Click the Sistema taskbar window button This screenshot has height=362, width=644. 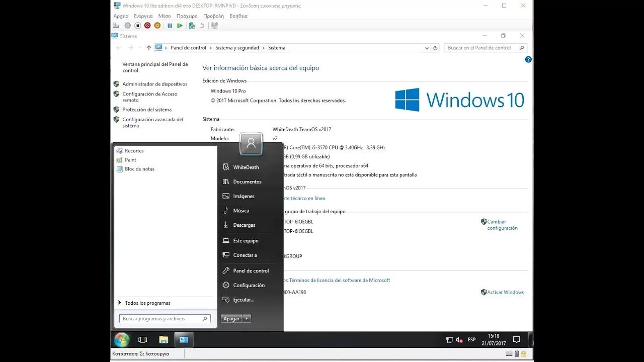click(x=184, y=340)
